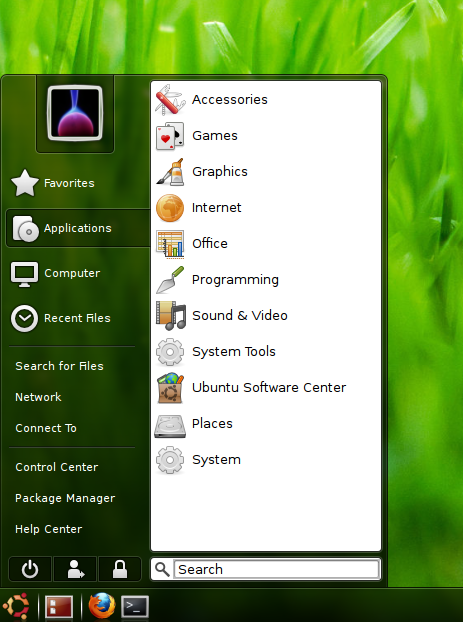Image resolution: width=463 pixels, height=622 pixels.
Task: Open the Connect To link
Action: pos(46,428)
